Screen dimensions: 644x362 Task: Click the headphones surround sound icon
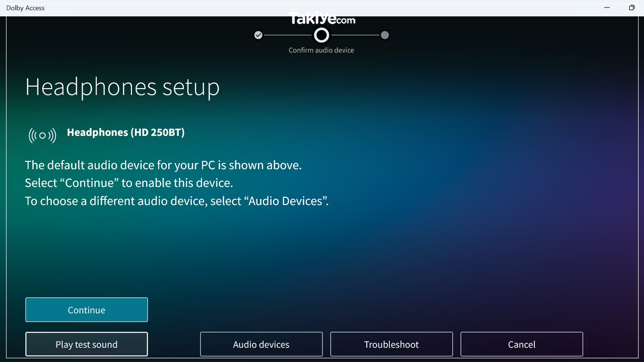coord(42,135)
